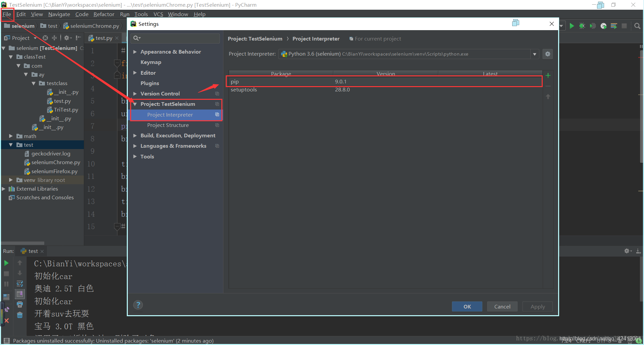Switch to test.py editor tab
The height and width of the screenshot is (345, 644).
coord(104,38)
